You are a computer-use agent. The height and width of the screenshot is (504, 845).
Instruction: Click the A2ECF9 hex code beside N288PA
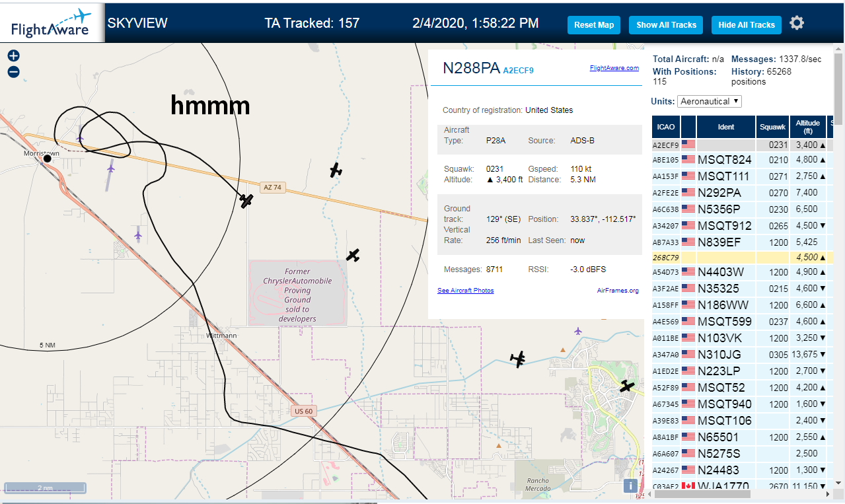[518, 70]
